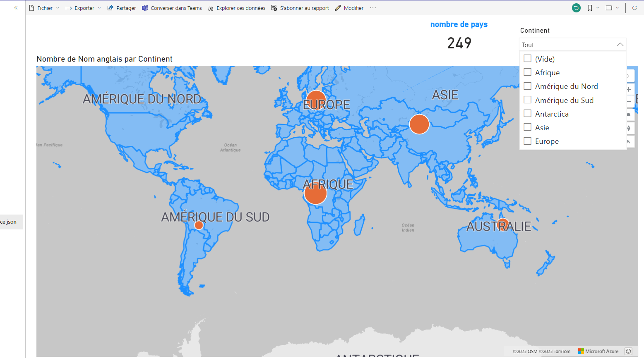
Task: Open the view mode icon in the top bar
Action: [609, 7]
